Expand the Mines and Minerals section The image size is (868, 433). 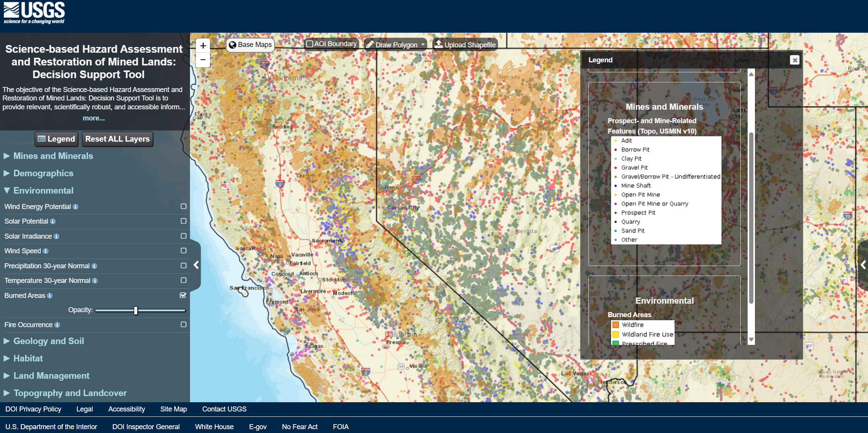click(53, 156)
